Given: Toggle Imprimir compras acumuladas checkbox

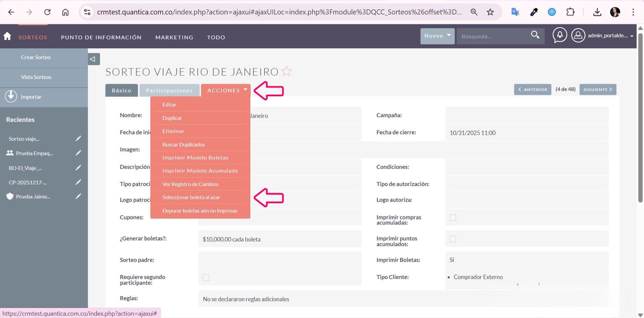Looking at the screenshot, I should [x=453, y=218].
